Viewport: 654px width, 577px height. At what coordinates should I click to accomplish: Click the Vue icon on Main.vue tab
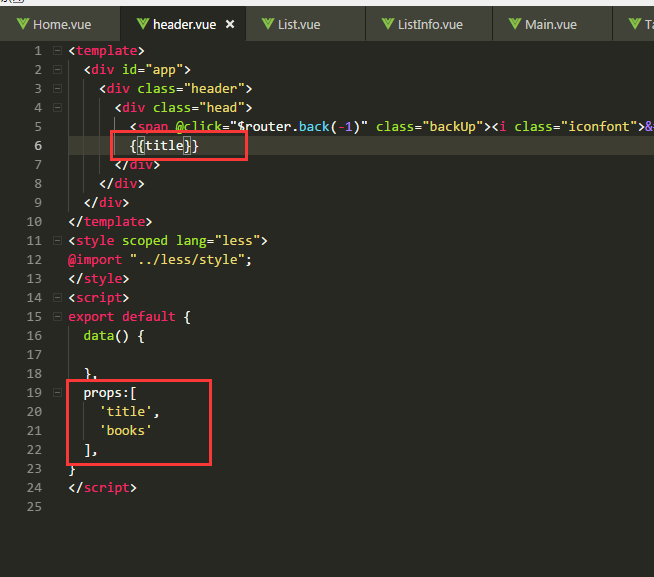coord(515,24)
